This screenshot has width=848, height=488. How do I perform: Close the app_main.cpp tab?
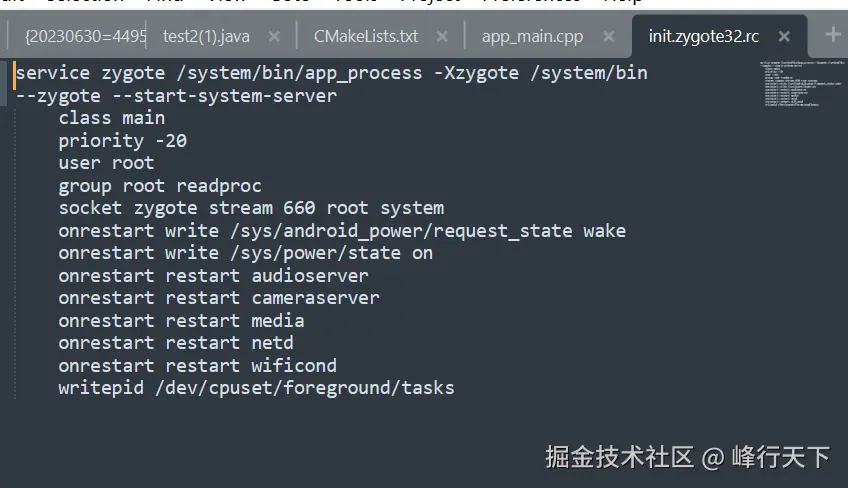[609, 37]
